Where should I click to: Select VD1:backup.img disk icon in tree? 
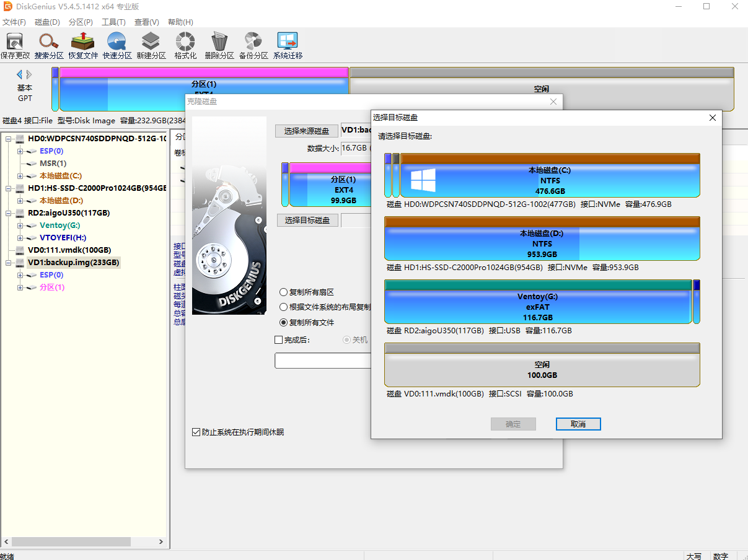[x=20, y=263]
